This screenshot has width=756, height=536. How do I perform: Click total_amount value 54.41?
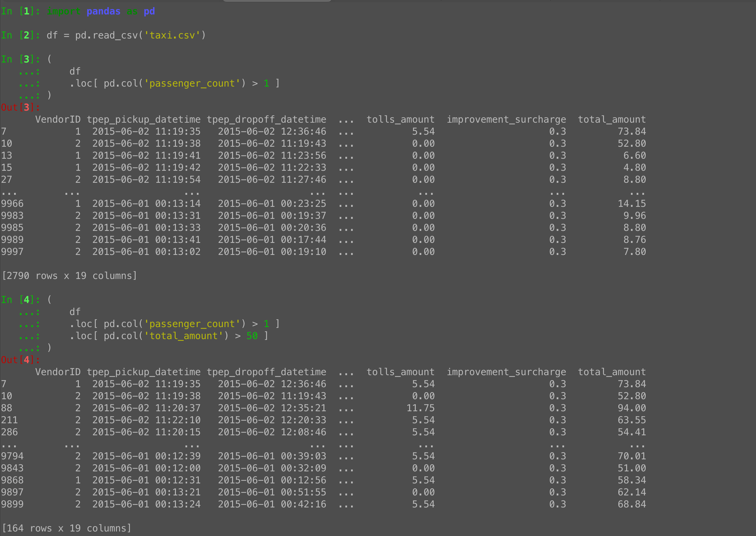[x=632, y=432]
